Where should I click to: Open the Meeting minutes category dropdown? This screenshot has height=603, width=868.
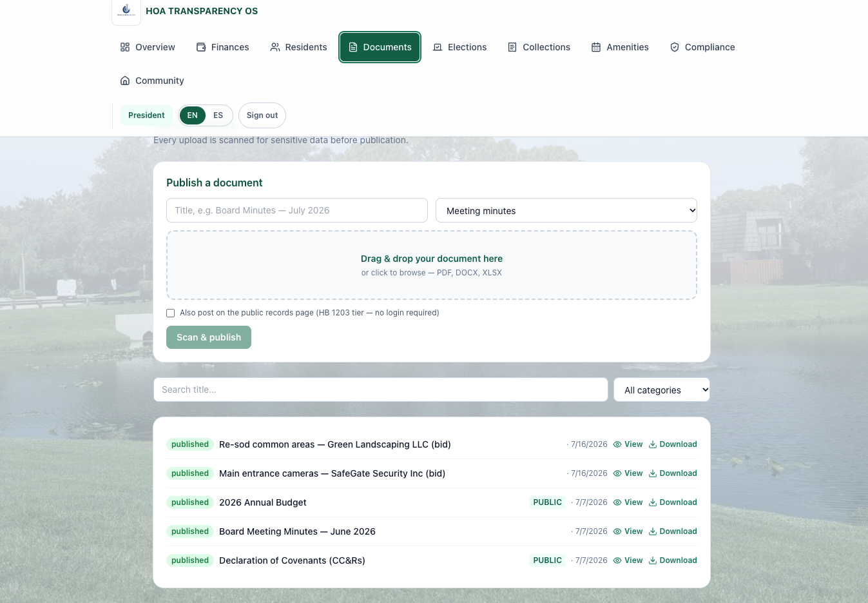[566, 210]
